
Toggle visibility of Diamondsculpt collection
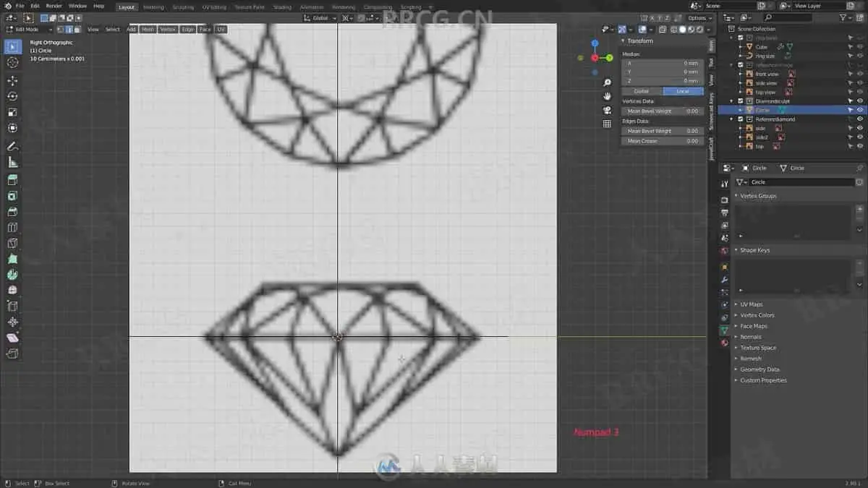(x=860, y=101)
